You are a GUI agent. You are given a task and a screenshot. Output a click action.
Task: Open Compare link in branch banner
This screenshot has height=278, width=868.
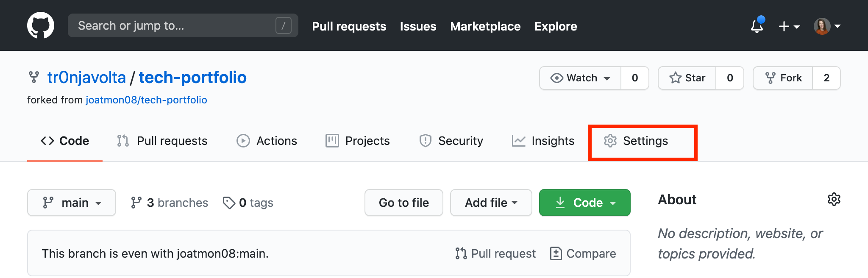coord(583,253)
